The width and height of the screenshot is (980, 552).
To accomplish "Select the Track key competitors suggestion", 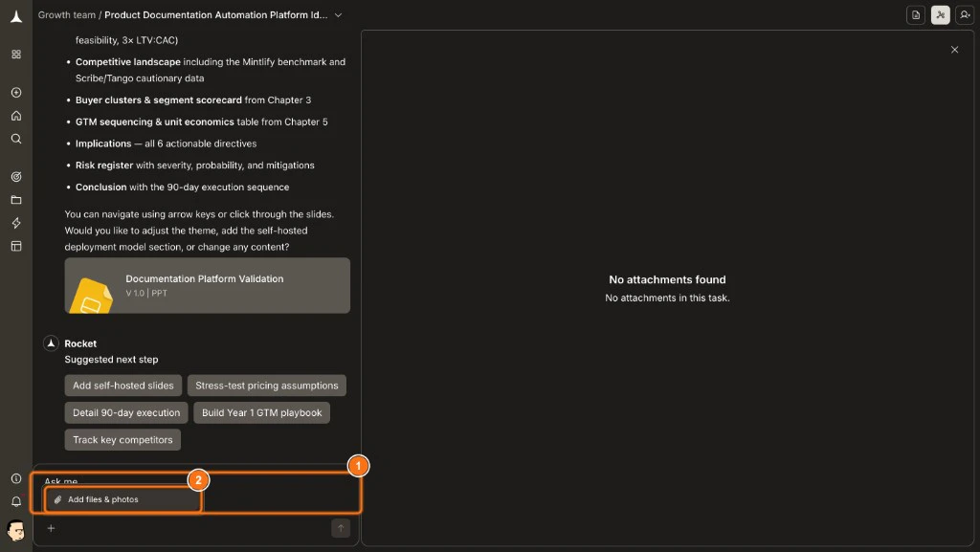I will tap(122, 439).
